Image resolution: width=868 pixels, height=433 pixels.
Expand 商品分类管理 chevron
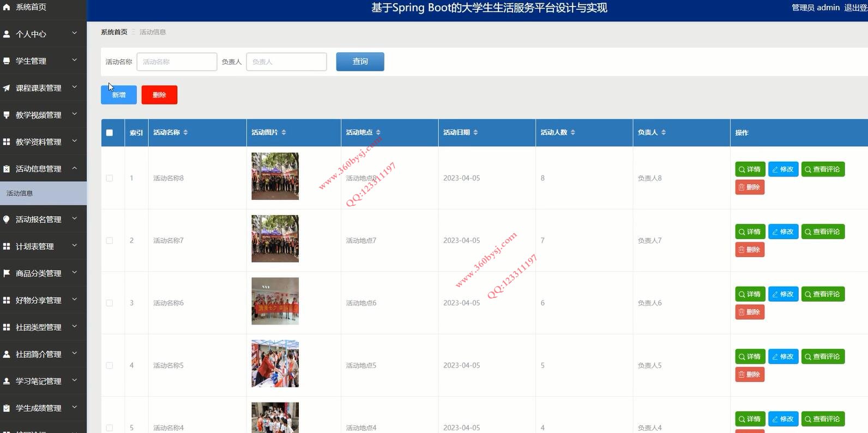[x=75, y=272]
